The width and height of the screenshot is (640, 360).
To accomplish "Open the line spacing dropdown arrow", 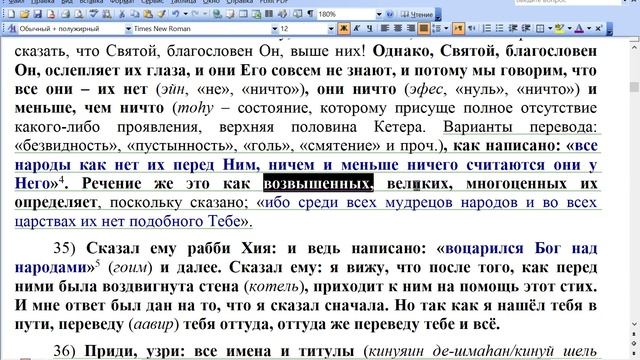I will [x=446, y=28].
